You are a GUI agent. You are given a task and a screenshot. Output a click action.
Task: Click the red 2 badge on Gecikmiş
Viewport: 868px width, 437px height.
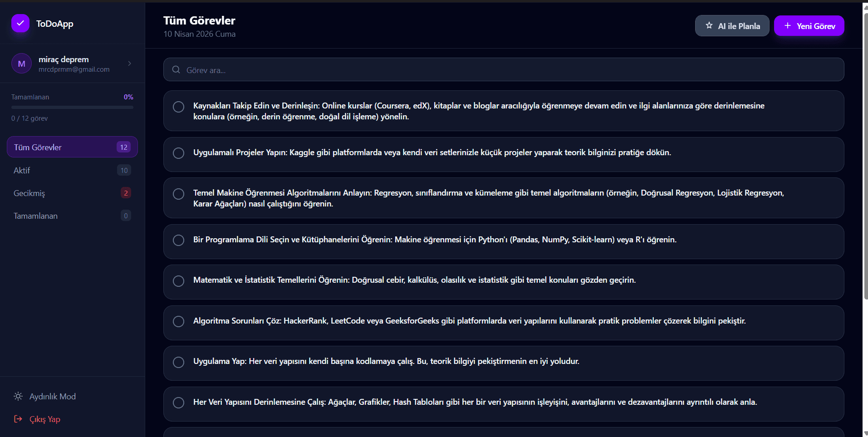pyautogui.click(x=126, y=193)
